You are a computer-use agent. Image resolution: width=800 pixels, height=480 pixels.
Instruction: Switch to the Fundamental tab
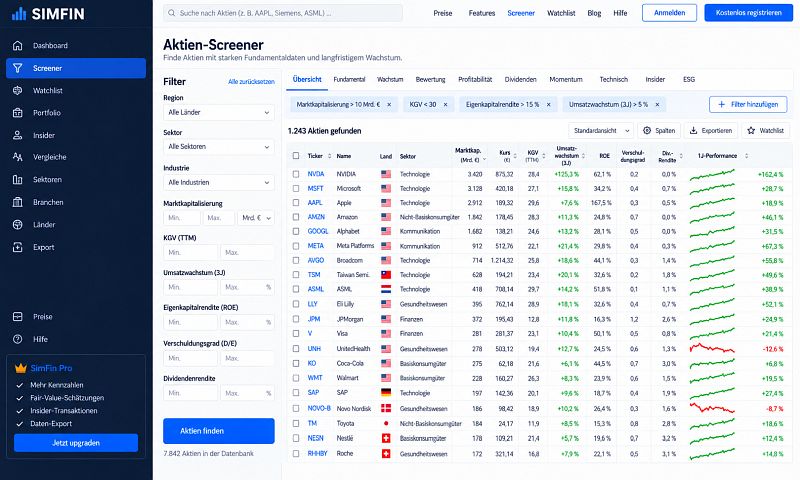(349, 80)
